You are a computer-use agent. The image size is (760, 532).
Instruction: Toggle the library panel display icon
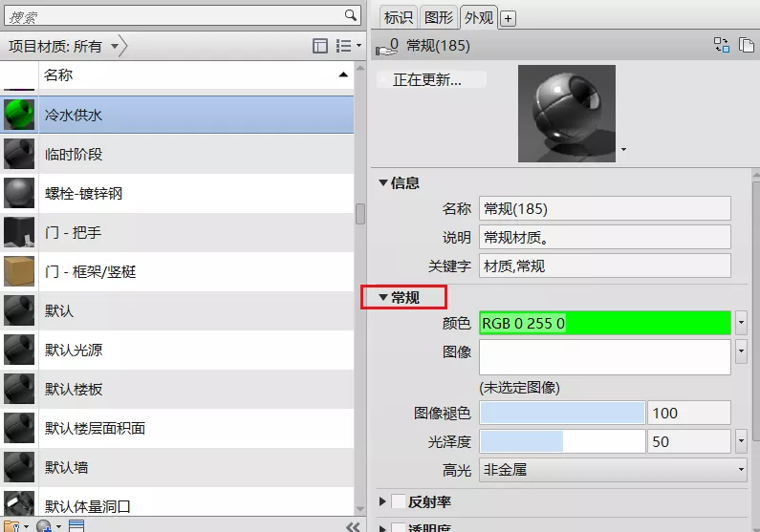pos(320,46)
